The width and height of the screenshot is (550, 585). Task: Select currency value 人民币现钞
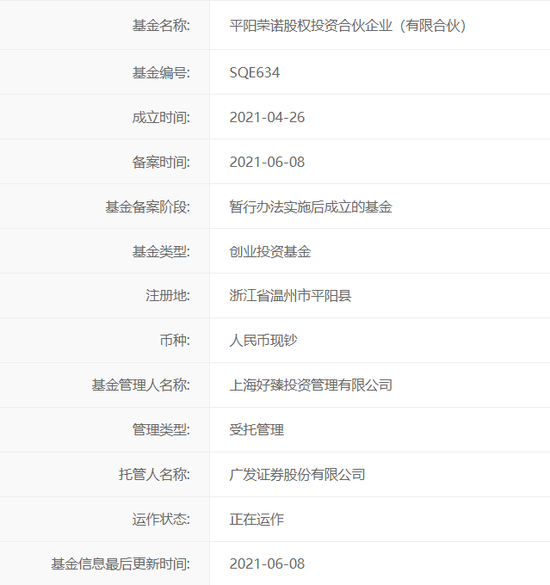pos(263,340)
